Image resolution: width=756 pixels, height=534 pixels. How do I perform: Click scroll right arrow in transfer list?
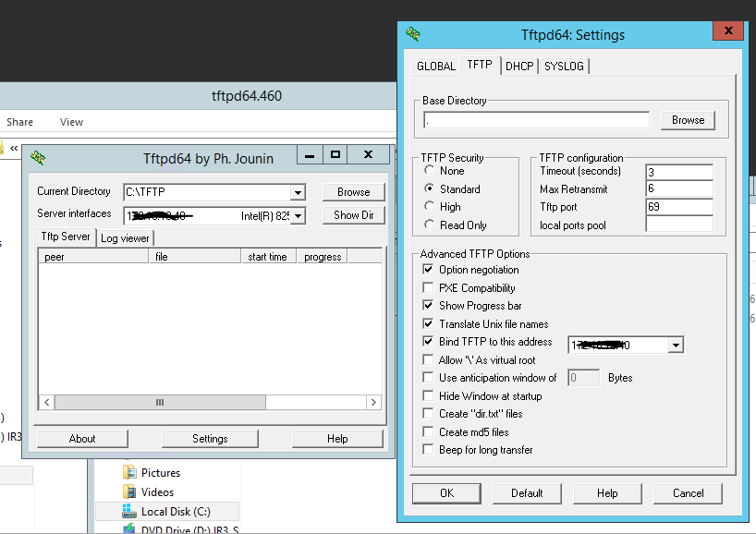click(373, 403)
